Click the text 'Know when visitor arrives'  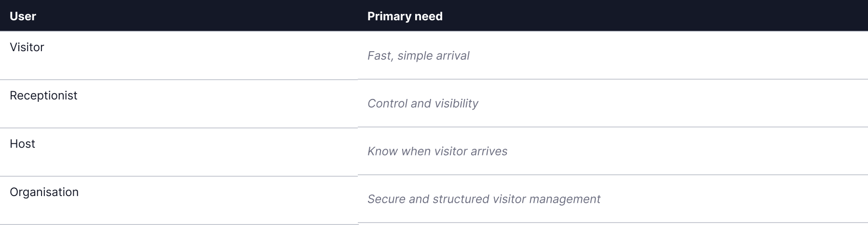click(437, 151)
